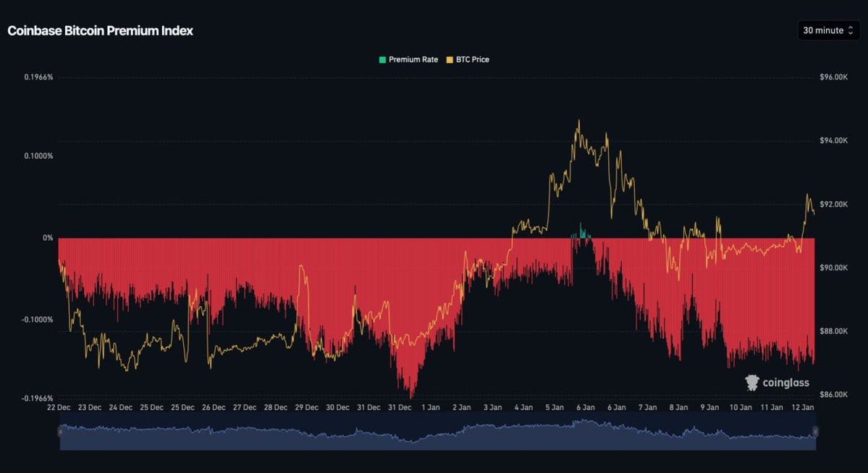Image resolution: width=868 pixels, height=473 pixels.
Task: Click the $92.00K price axis label
Action: [x=834, y=204]
